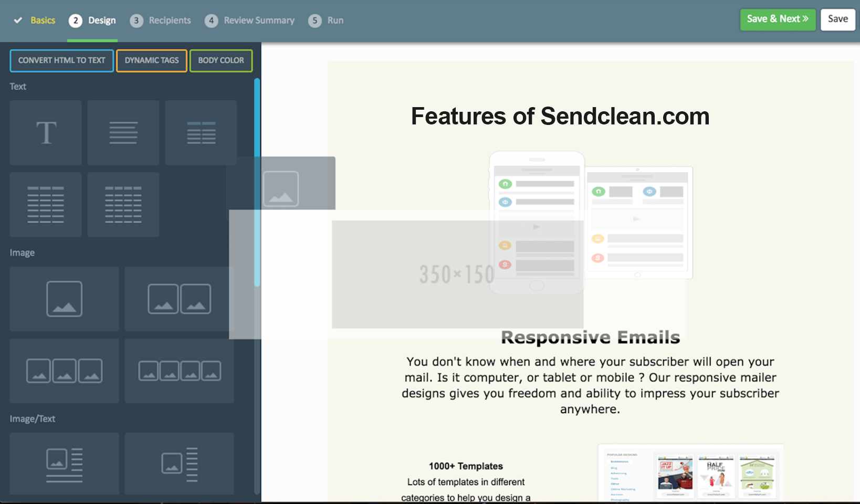The height and width of the screenshot is (504, 860).
Task: Click the responsive devices illustration image
Action: (591, 222)
